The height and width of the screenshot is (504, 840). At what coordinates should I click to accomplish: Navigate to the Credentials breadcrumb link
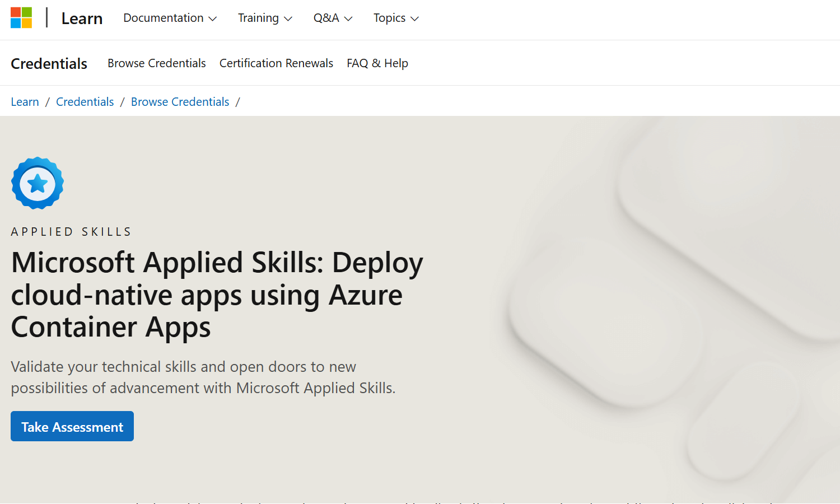pyautogui.click(x=85, y=102)
